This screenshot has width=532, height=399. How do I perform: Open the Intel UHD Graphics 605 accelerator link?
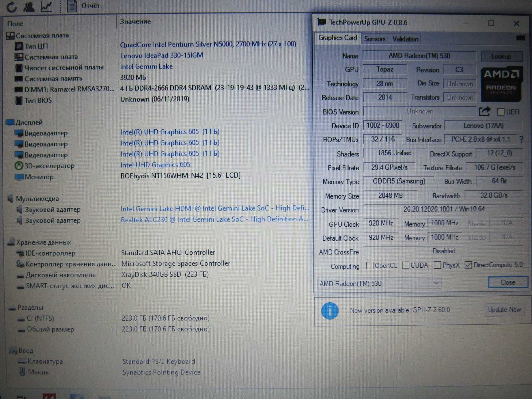[x=155, y=165]
